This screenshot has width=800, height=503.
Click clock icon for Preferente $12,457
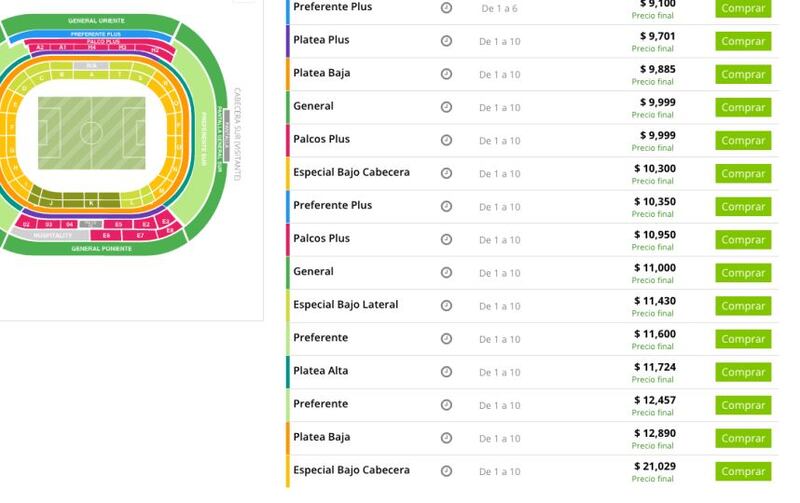(446, 405)
